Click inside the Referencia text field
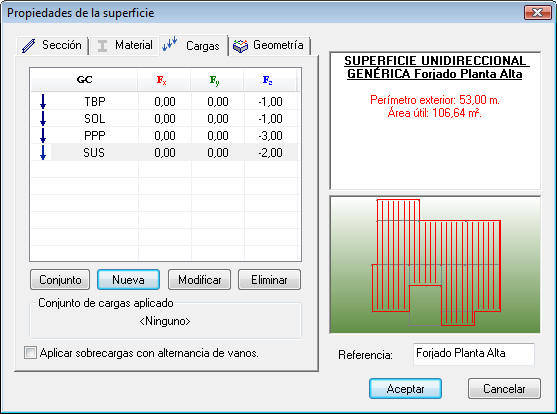 click(x=474, y=354)
